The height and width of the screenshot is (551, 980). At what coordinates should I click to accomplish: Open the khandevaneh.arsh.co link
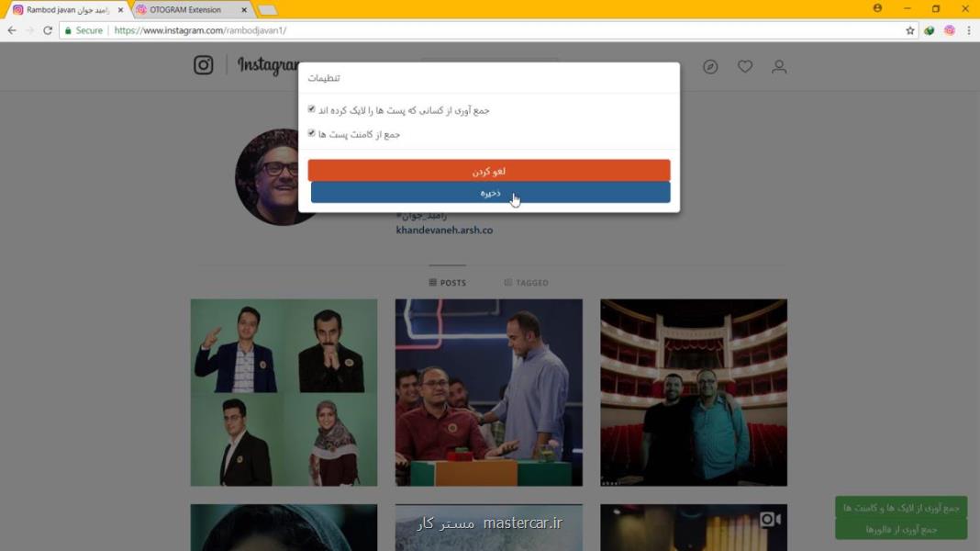pyautogui.click(x=444, y=231)
